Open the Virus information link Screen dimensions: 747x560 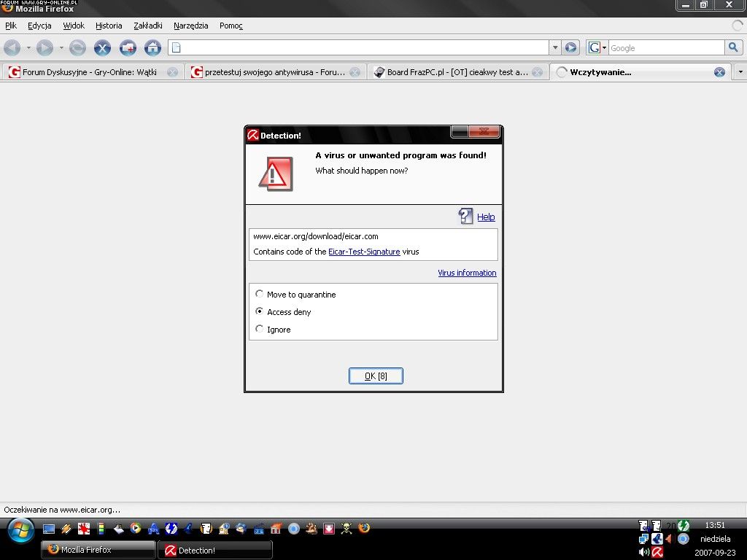(467, 273)
